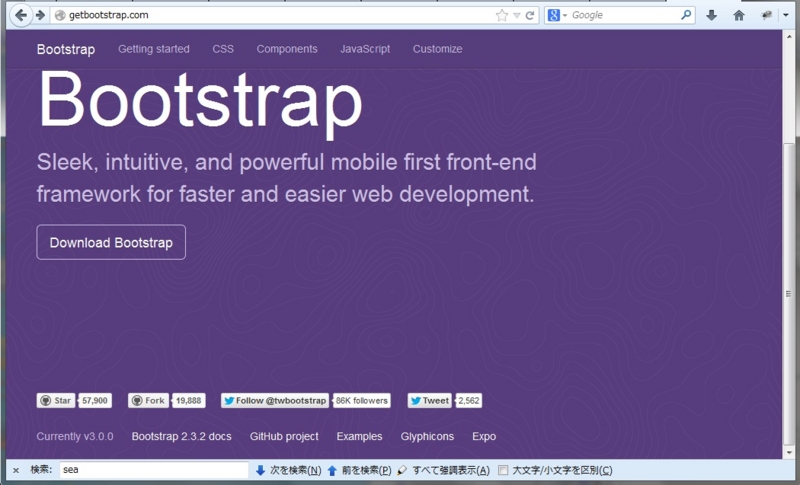Click the vertical scrollbar thumb
The width and height of the screenshot is (800, 485).
coord(789,293)
